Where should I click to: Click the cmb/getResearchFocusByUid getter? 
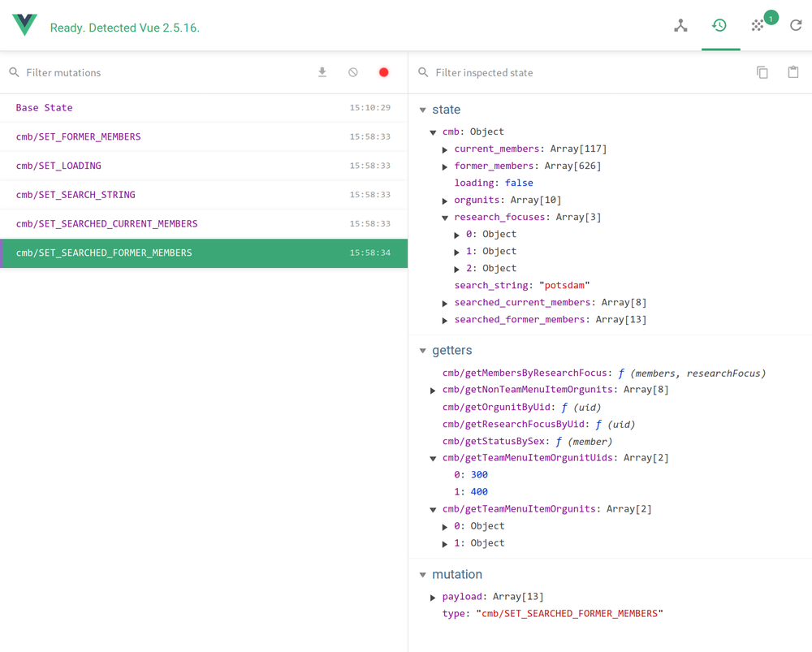pos(538,425)
